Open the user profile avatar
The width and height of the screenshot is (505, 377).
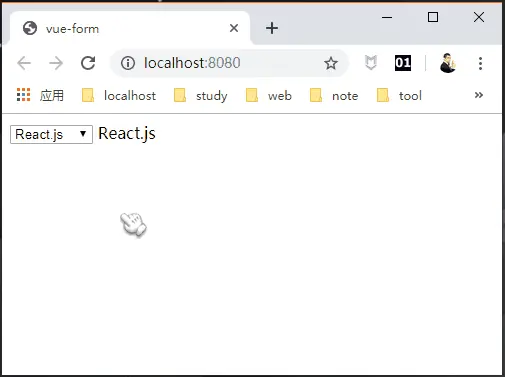pos(448,63)
